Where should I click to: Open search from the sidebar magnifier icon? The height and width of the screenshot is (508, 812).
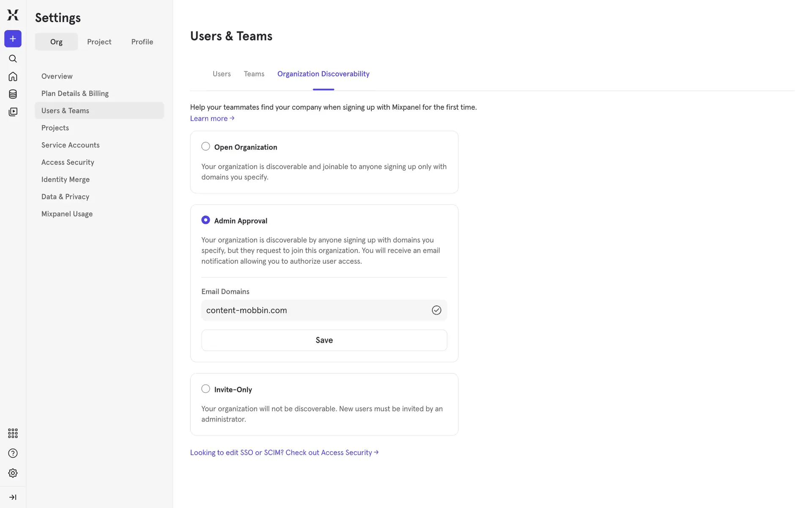point(13,58)
